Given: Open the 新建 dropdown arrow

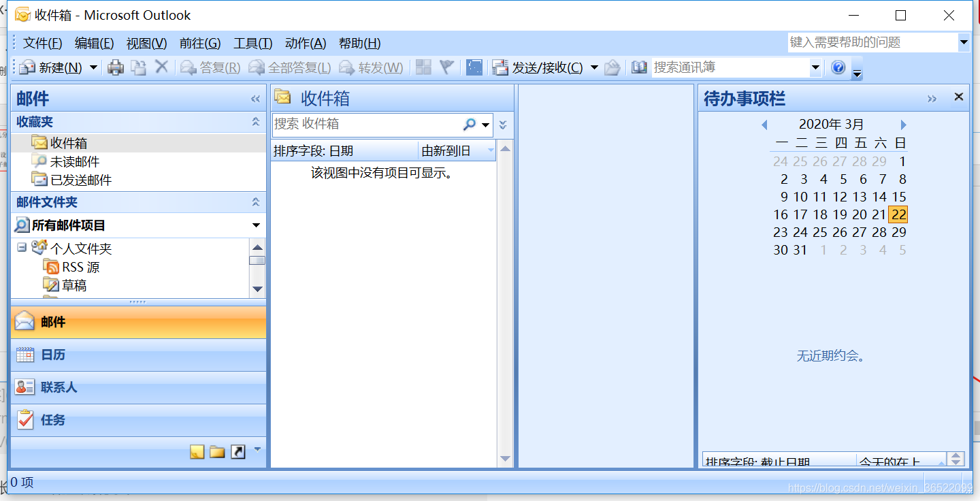Looking at the screenshot, I should coord(93,67).
